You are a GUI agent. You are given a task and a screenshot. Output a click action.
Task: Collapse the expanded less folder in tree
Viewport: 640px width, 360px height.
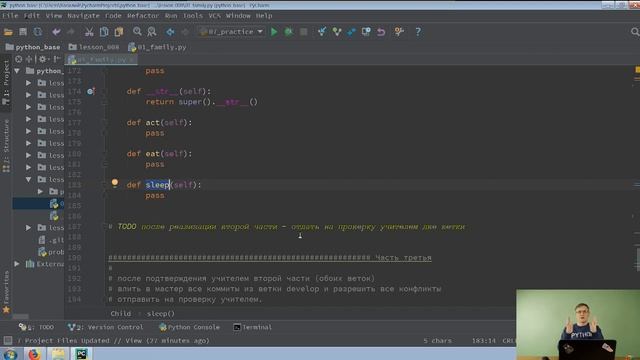pos(29,179)
